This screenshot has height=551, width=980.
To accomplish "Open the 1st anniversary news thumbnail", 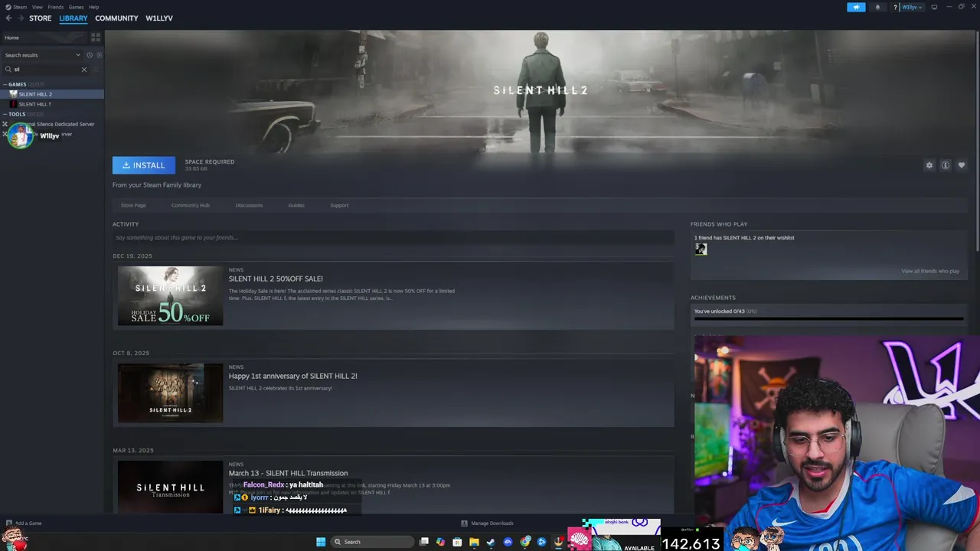I will point(170,393).
